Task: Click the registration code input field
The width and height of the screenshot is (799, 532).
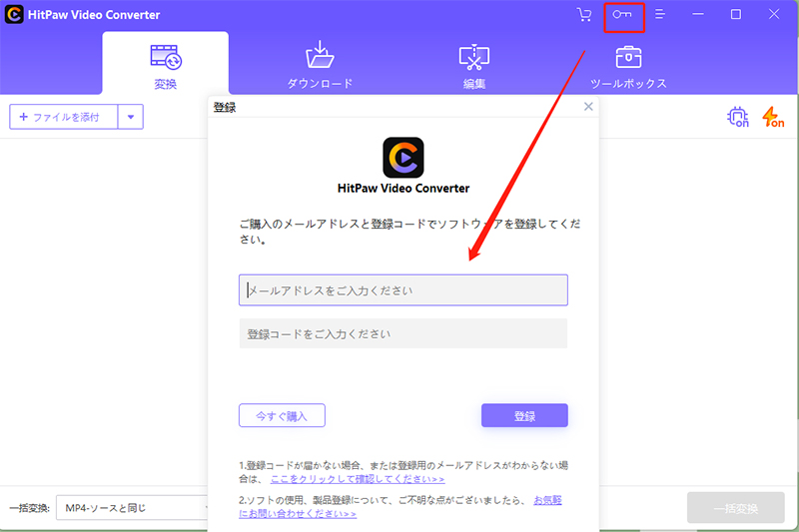Action: coord(403,333)
